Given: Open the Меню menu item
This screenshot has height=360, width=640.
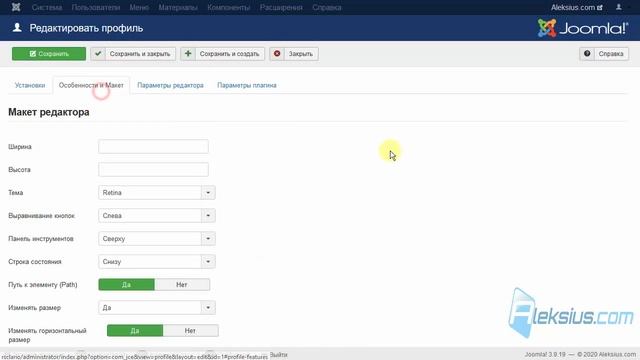Looking at the screenshot, I should [x=139, y=7].
